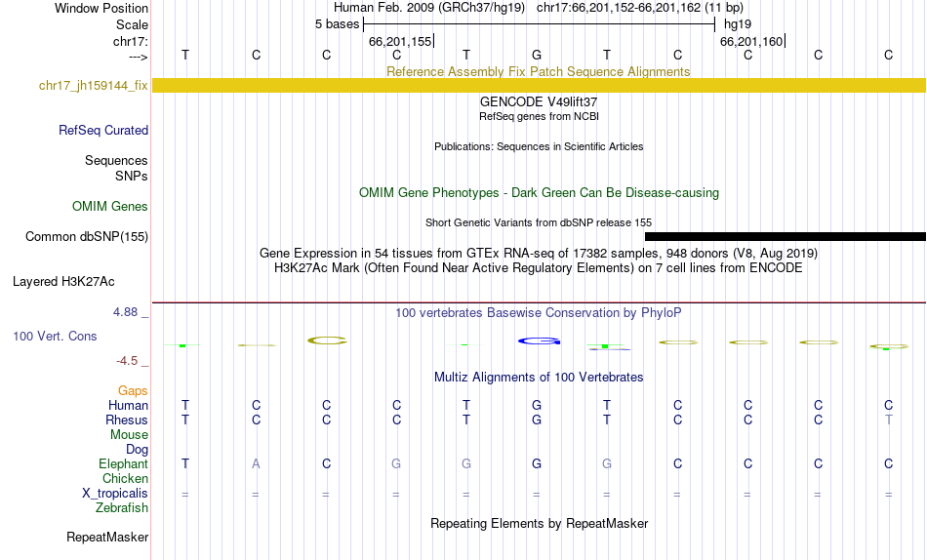This screenshot has width=927, height=560.
Task: Click the H3K27Ac Mark ENCODE track title
Action: [x=538, y=268]
